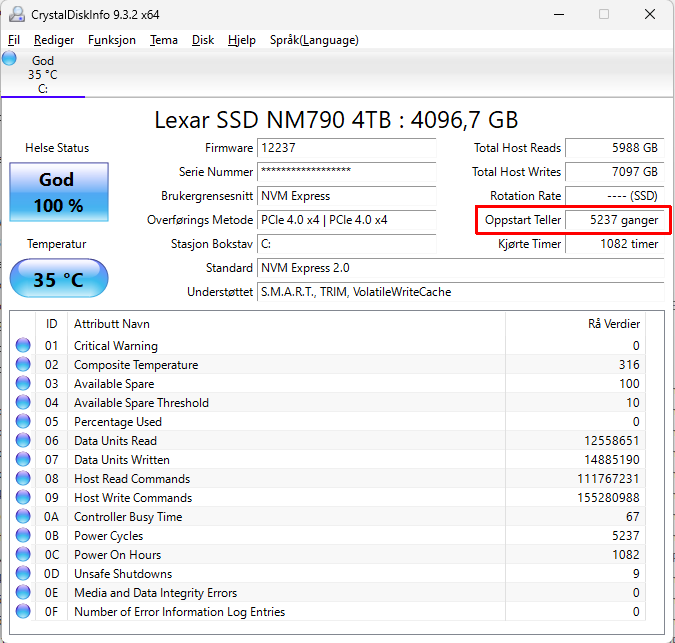
Task: Click the CrystalDiskInfo app icon in title bar
Action: coord(17,15)
